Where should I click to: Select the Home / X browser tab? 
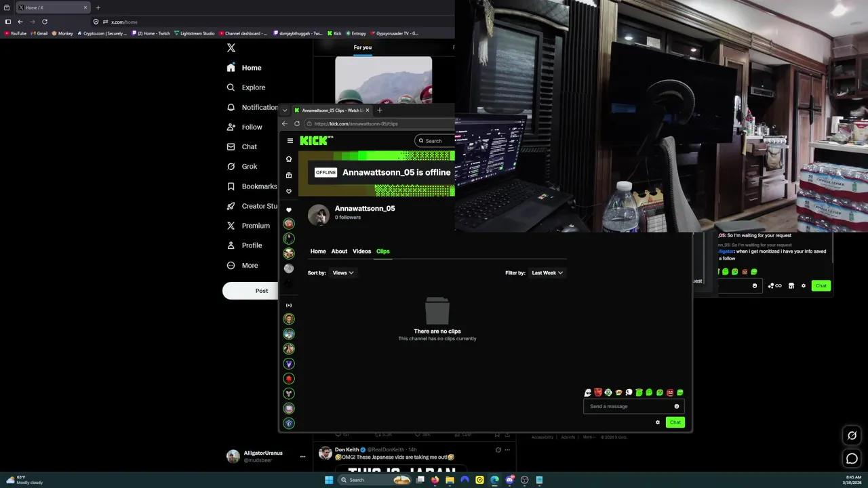point(53,7)
